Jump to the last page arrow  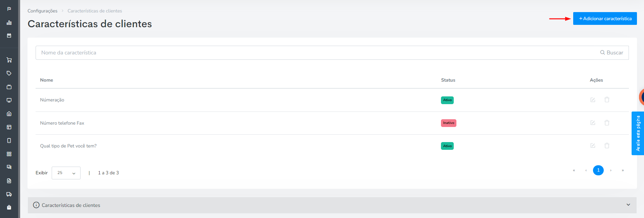point(623,170)
